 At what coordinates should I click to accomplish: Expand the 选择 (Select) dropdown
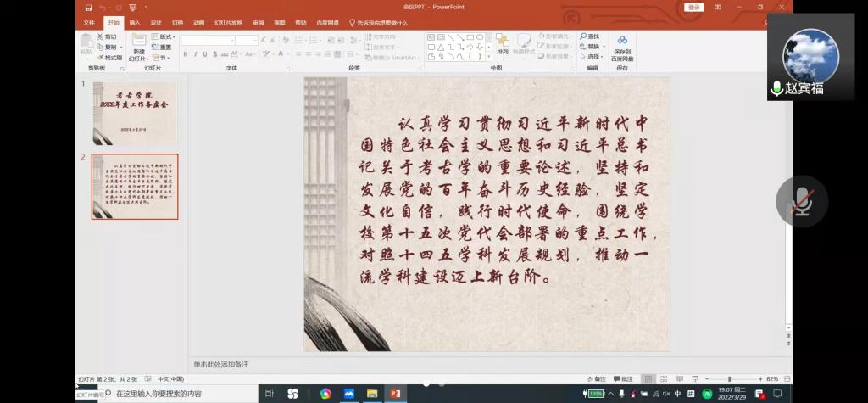pos(593,58)
